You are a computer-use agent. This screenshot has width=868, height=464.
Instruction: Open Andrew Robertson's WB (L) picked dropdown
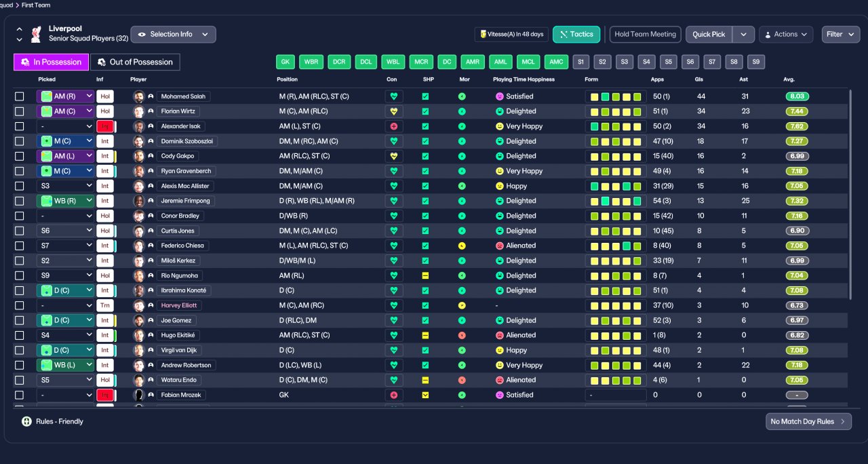(x=65, y=365)
